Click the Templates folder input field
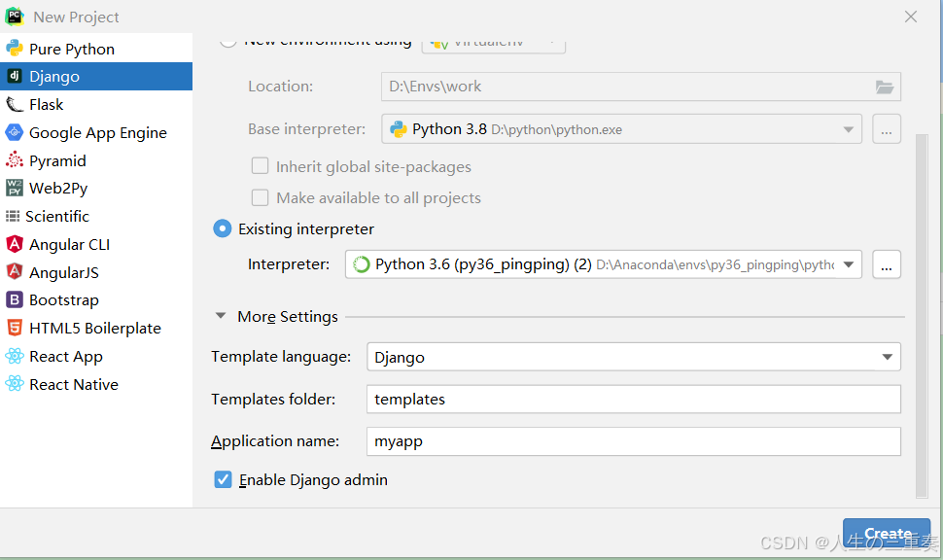 tap(634, 400)
